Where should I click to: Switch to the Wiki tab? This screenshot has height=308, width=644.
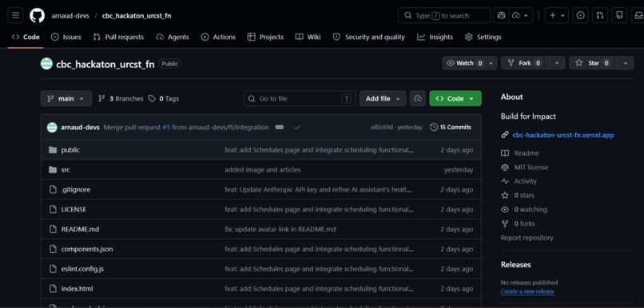click(308, 37)
